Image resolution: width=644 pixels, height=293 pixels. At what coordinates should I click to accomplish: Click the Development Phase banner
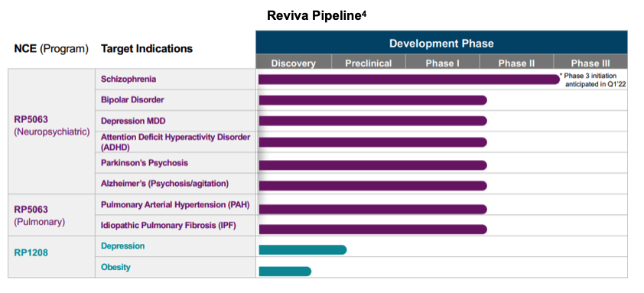coord(441,43)
